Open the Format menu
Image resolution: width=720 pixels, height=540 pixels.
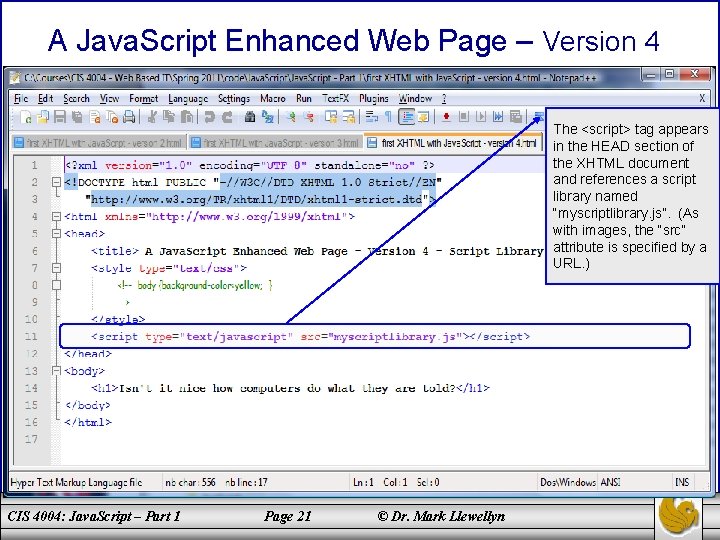coord(143,99)
